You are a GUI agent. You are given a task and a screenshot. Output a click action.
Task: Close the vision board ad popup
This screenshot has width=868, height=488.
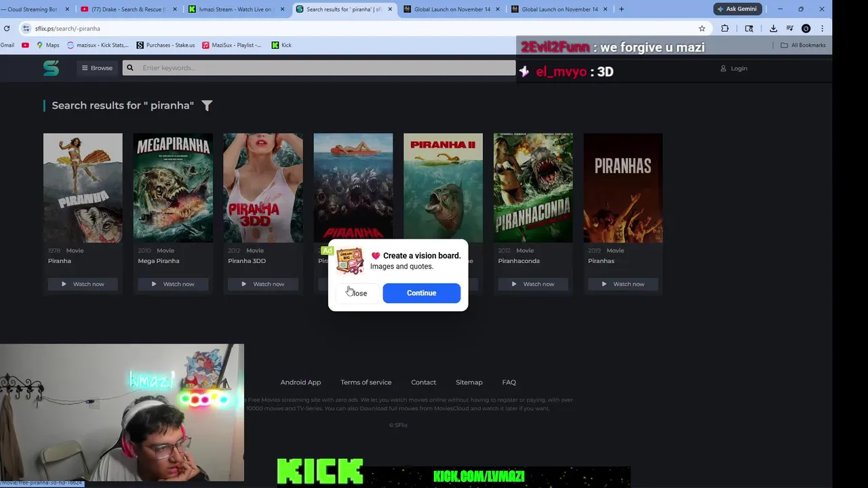(357, 293)
